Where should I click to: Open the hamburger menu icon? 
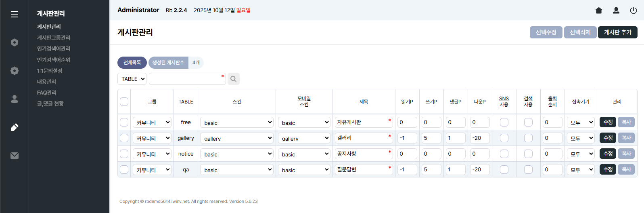(15, 14)
